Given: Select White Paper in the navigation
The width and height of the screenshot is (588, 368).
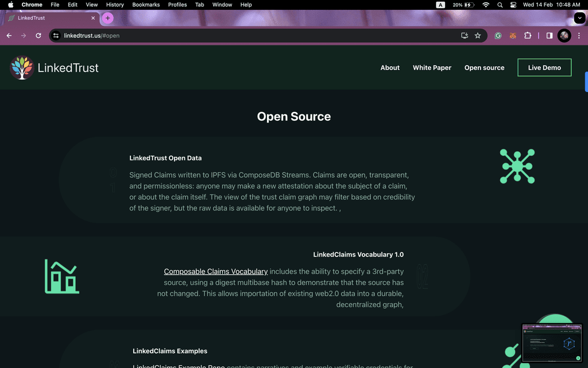Looking at the screenshot, I should click(432, 68).
